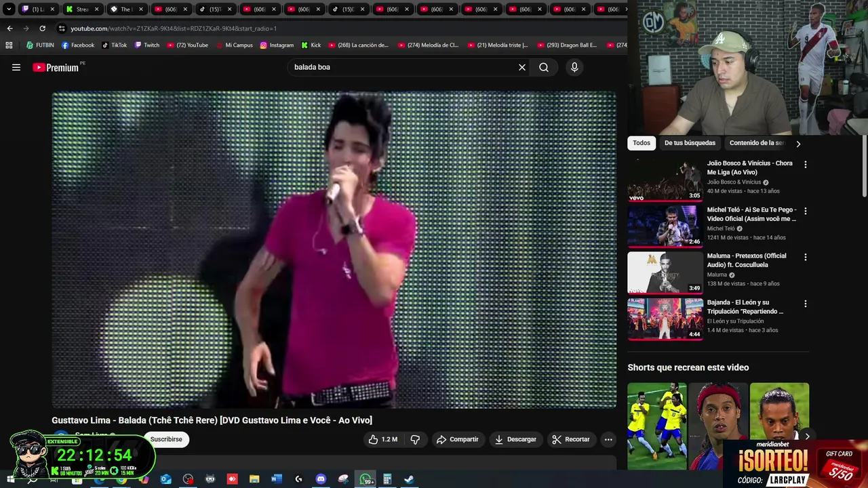Open more actions ellipsis under video

tap(608, 439)
